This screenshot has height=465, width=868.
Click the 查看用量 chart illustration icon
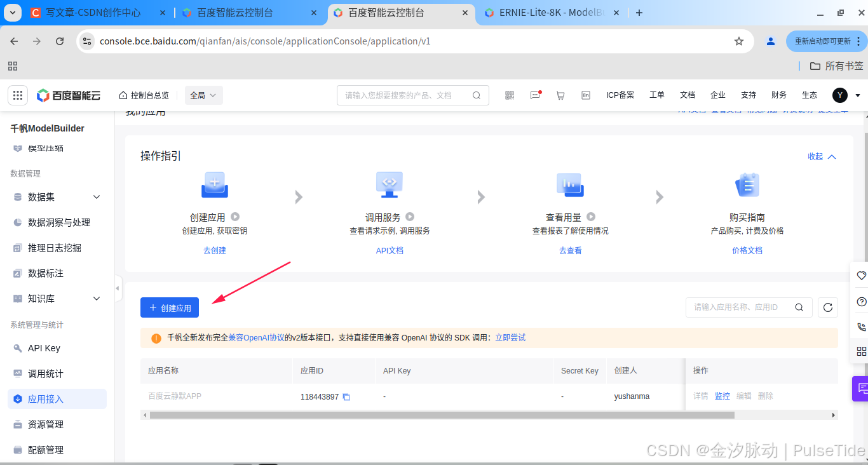click(x=571, y=185)
